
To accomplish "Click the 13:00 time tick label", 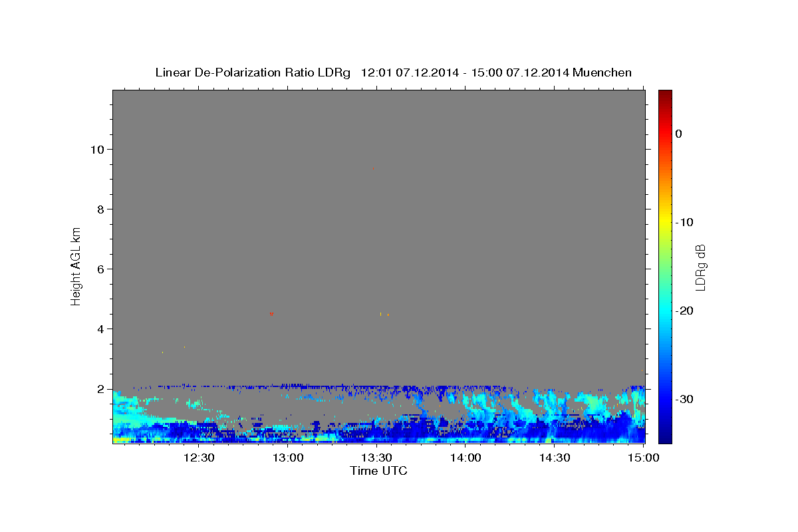I will click(288, 458).
